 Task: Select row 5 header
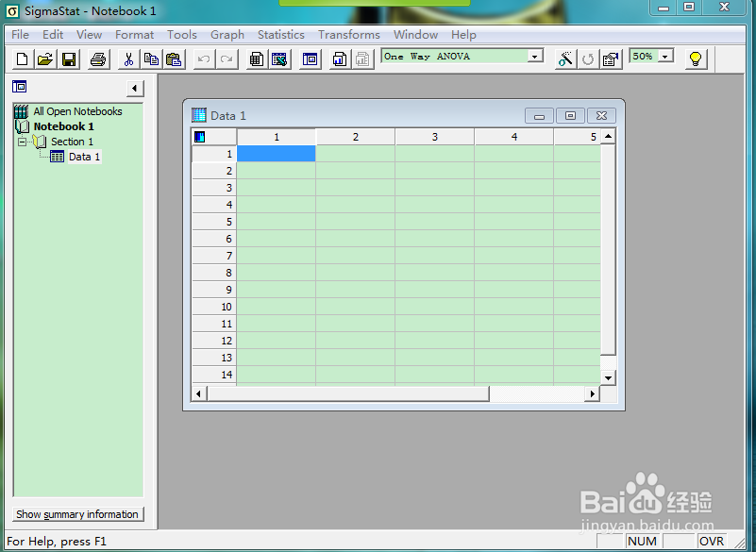coord(214,222)
